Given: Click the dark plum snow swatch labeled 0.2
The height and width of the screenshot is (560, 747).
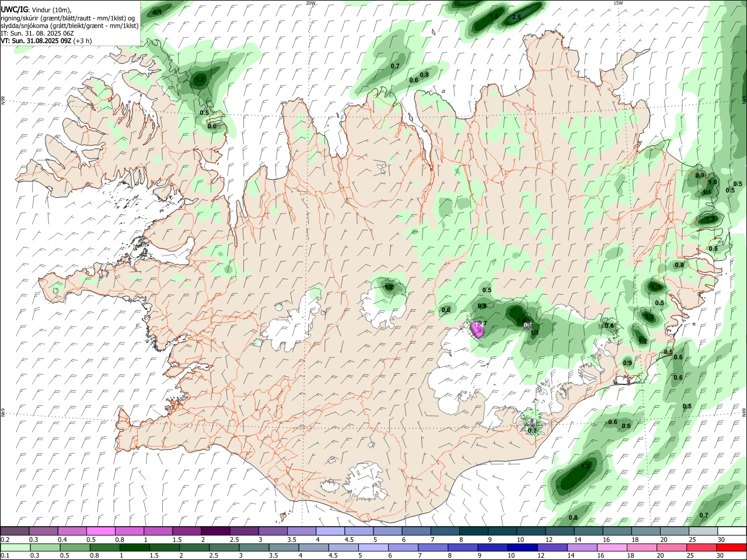Looking at the screenshot, I should pos(15,531).
